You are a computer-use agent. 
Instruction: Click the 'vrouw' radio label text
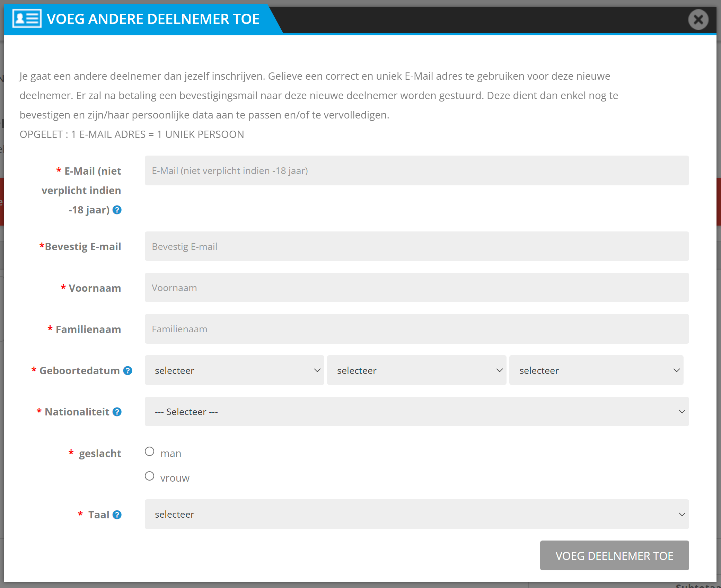(x=175, y=478)
